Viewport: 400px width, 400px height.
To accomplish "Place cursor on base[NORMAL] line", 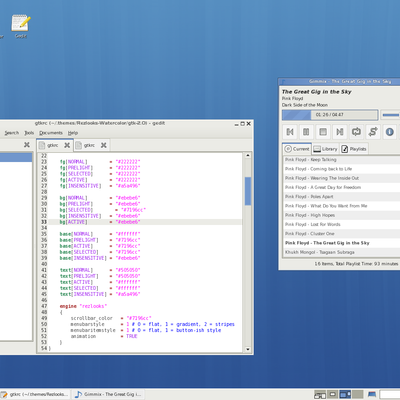I will pos(100,234).
